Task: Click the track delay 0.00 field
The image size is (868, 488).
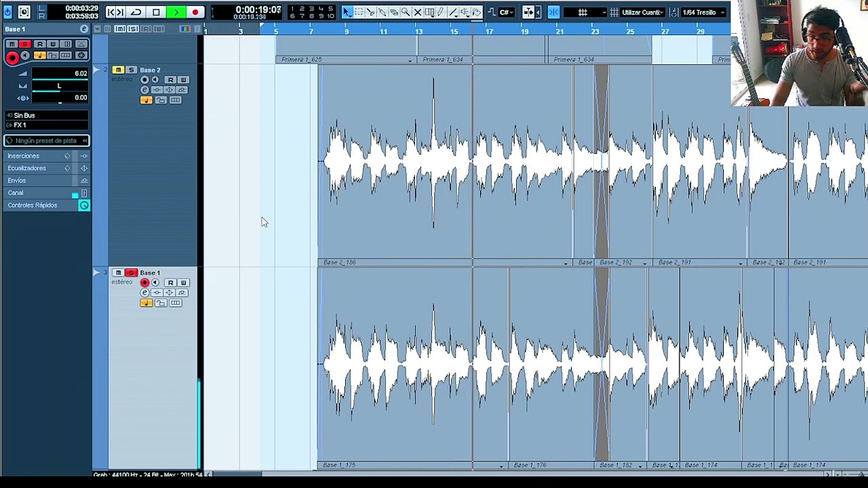Action: pyautogui.click(x=60, y=98)
